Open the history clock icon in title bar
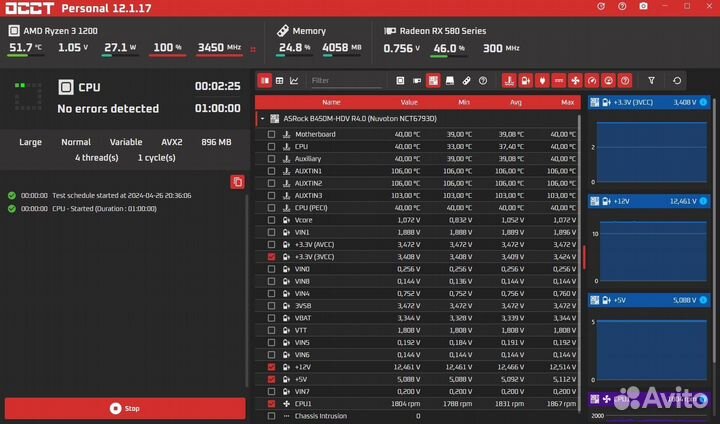Screen dimensions: 720x424 601,6
